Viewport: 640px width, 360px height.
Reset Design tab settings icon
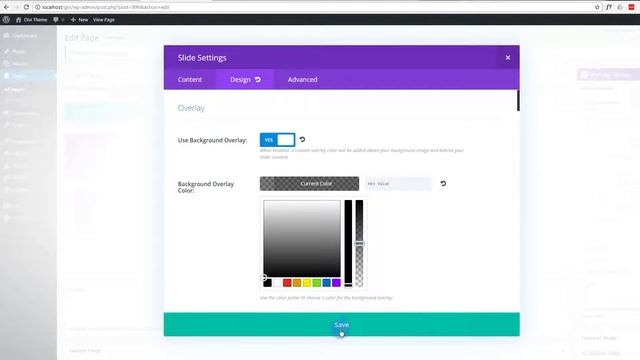point(258,80)
